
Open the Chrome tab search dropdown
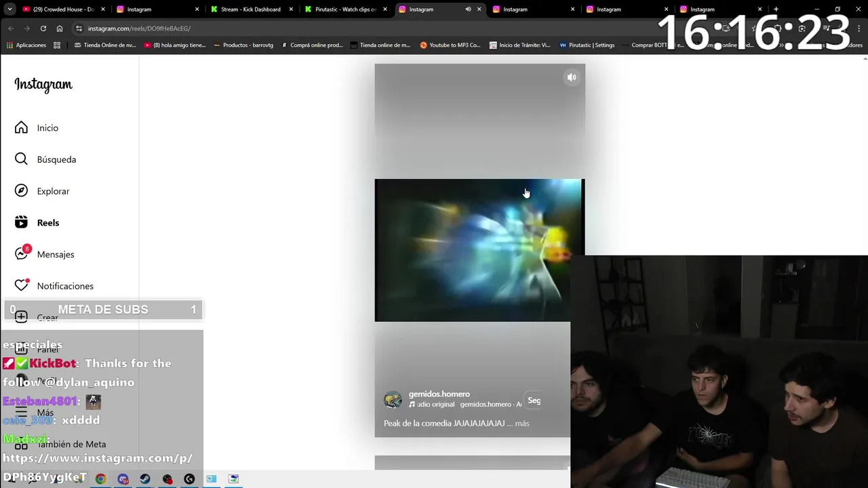point(9,9)
